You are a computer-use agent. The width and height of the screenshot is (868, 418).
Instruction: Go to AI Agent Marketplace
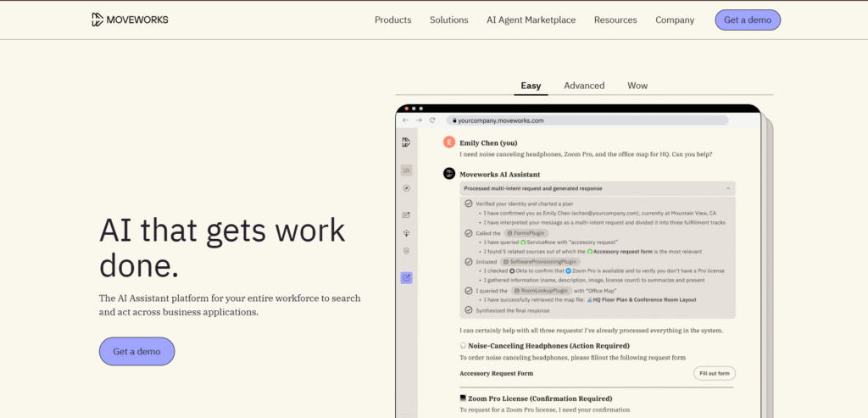531,20
